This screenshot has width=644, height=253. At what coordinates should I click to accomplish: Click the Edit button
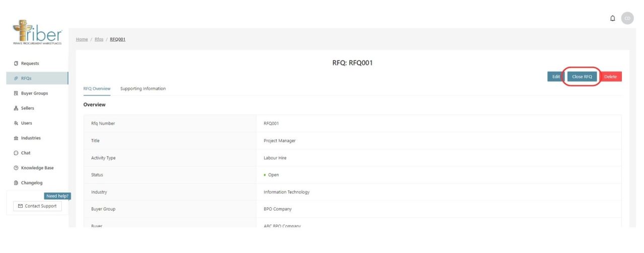tap(556, 76)
